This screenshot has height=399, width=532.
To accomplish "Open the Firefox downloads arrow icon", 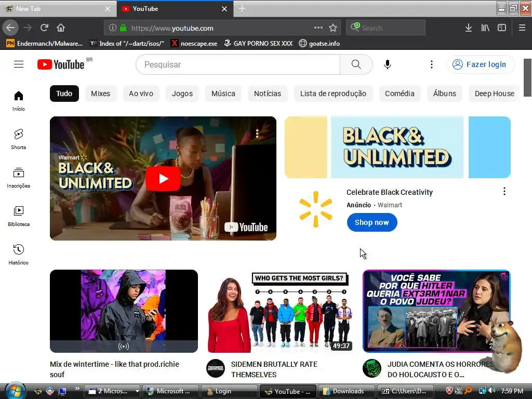I will [x=469, y=28].
